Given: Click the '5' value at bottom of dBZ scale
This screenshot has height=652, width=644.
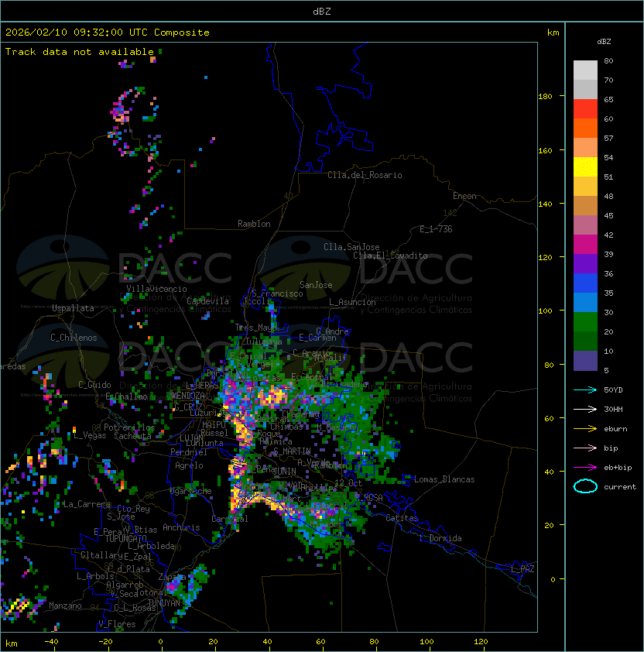Looking at the screenshot, I should tap(607, 370).
